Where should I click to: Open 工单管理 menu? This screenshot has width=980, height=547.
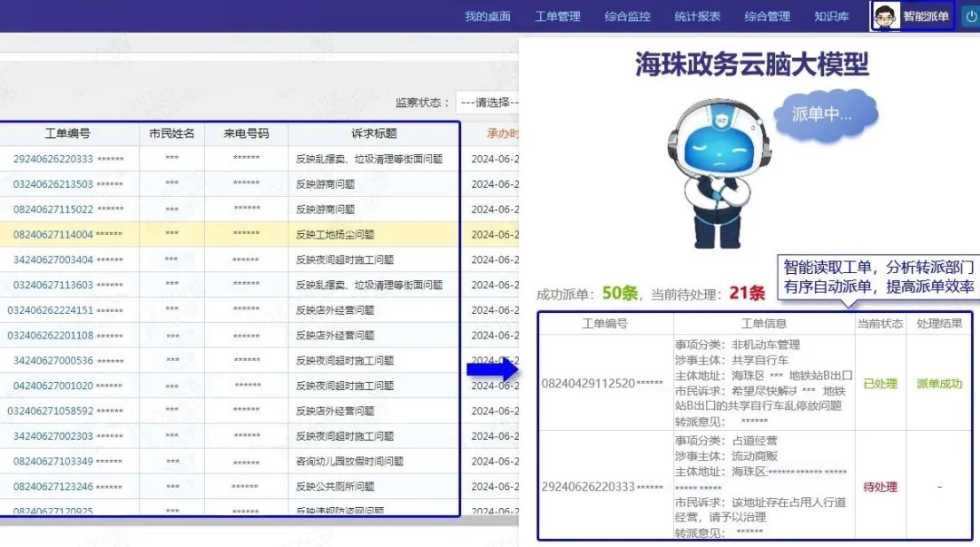tap(557, 16)
